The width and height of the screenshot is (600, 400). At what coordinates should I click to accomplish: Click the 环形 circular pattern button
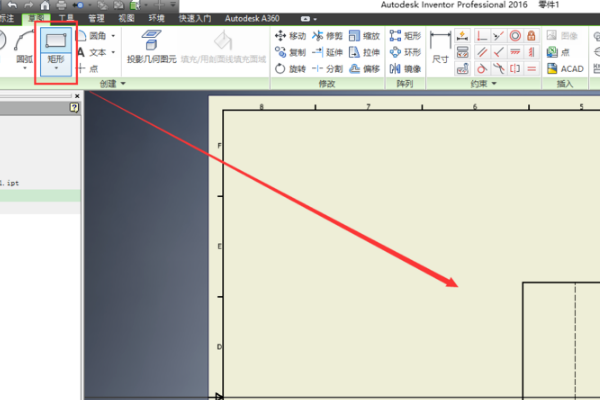click(x=406, y=52)
